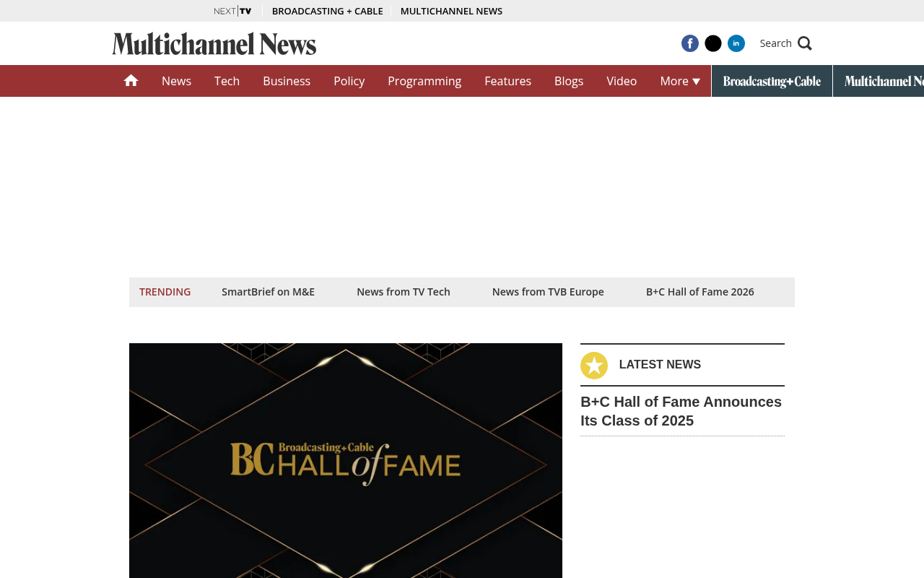Open the Facebook social icon
The image size is (924, 578).
[x=690, y=43]
